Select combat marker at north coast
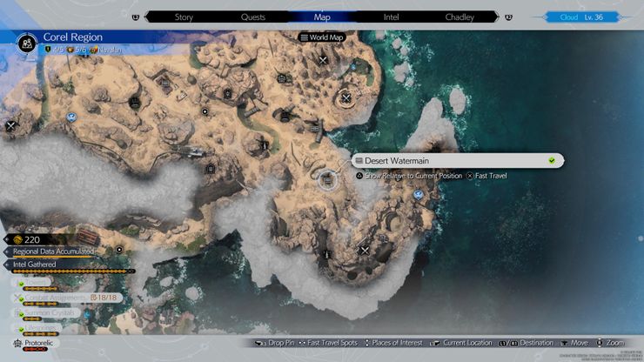 tap(323, 60)
